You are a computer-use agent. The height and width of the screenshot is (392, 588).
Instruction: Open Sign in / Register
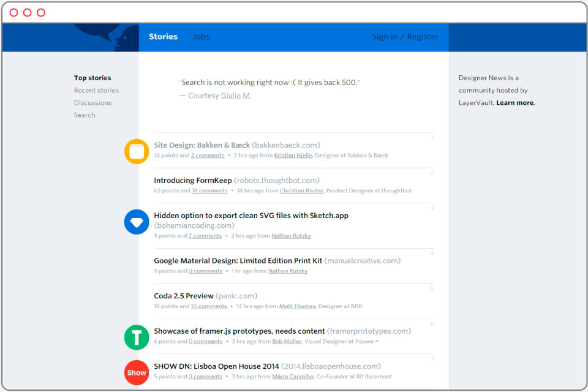405,37
